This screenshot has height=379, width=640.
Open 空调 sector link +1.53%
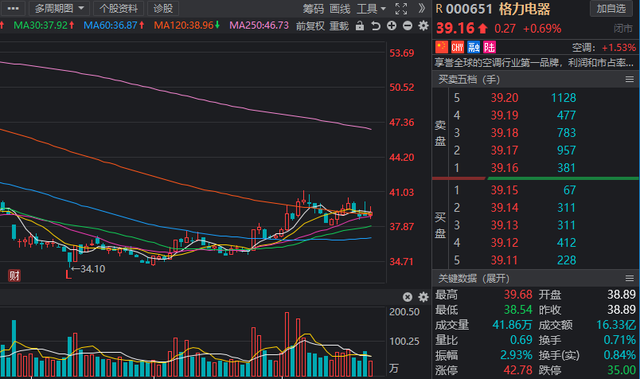pyautogui.click(x=604, y=48)
